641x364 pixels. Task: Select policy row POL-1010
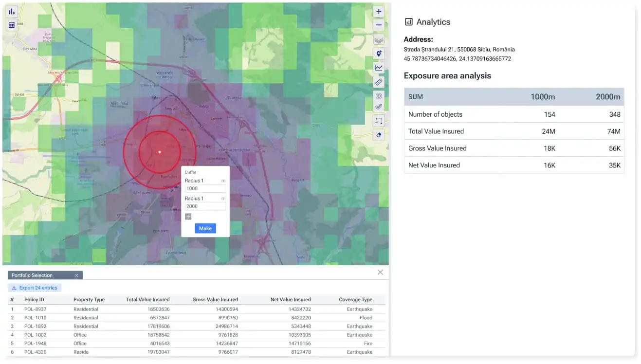(196, 318)
